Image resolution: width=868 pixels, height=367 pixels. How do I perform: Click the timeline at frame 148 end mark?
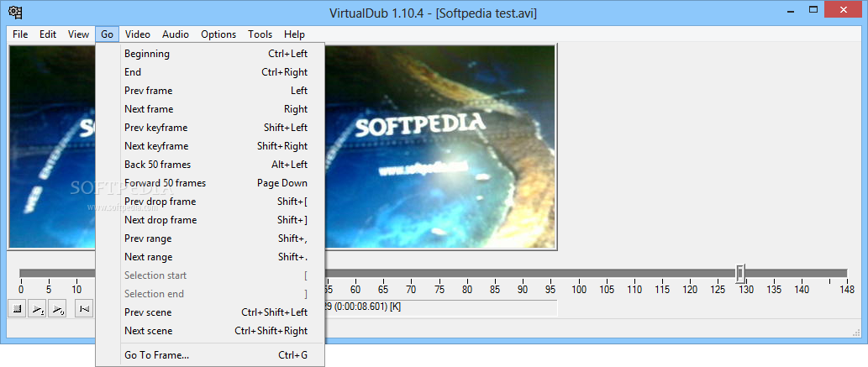pos(846,290)
